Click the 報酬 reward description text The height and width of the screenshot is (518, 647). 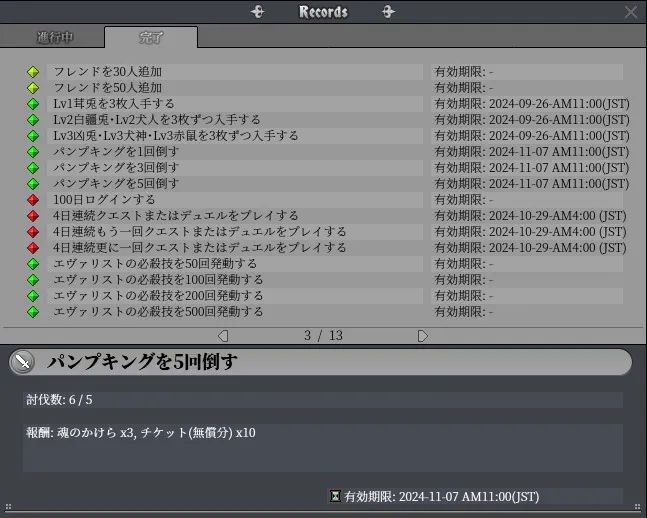(141, 433)
